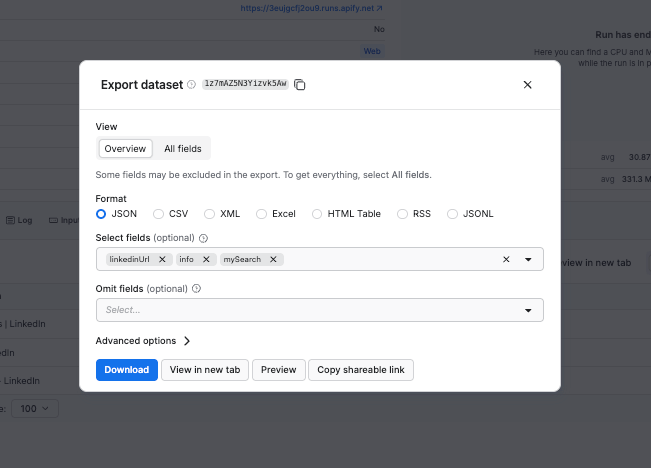Switch to the Overview view
The image size is (651, 468).
click(x=125, y=149)
